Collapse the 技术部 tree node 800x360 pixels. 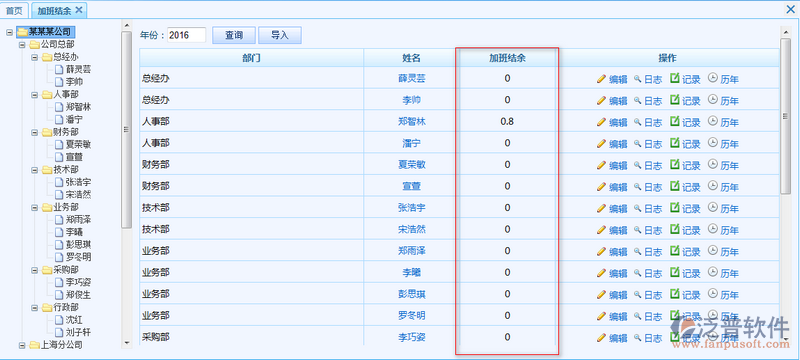(34, 170)
